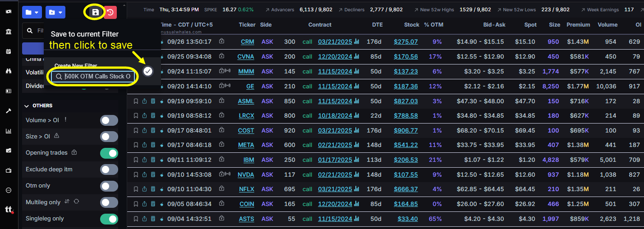Open the CRM ticker link
Screen dimensions: 644x229
tap(248, 42)
